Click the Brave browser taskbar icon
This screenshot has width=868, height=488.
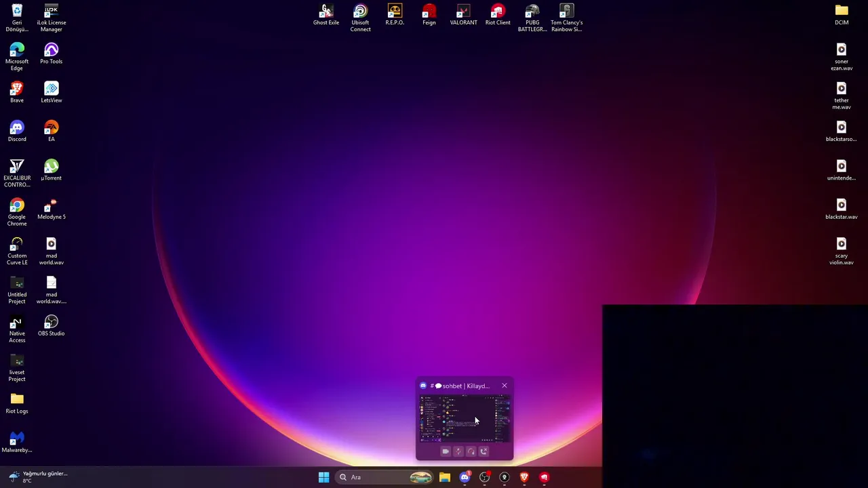524,477
